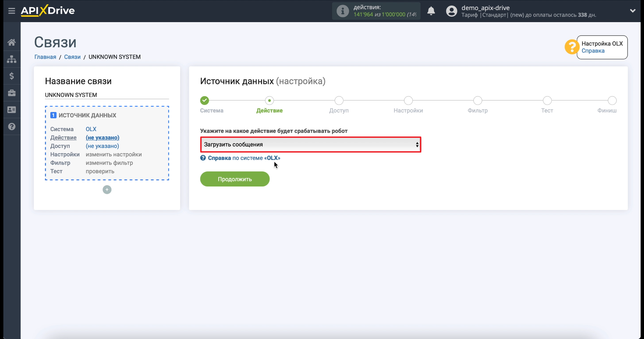Screen dimensions: 644x339
Task: Click the demo_apix-drive username
Action: (x=485, y=8)
